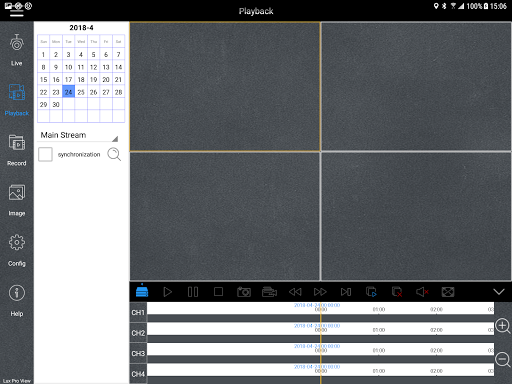The height and width of the screenshot is (384, 512).
Task: Click 02:00 on the CH4 timeline
Action: click(x=436, y=371)
